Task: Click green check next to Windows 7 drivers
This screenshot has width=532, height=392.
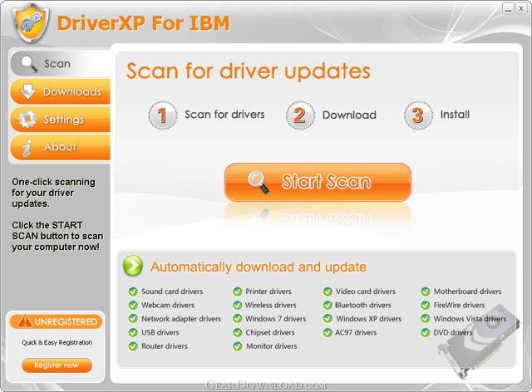Action: [x=238, y=319]
